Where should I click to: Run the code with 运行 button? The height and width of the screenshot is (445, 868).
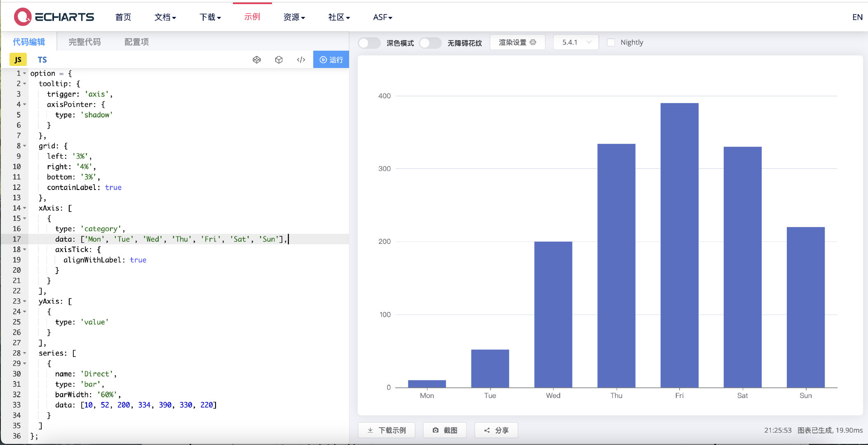tap(331, 60)
